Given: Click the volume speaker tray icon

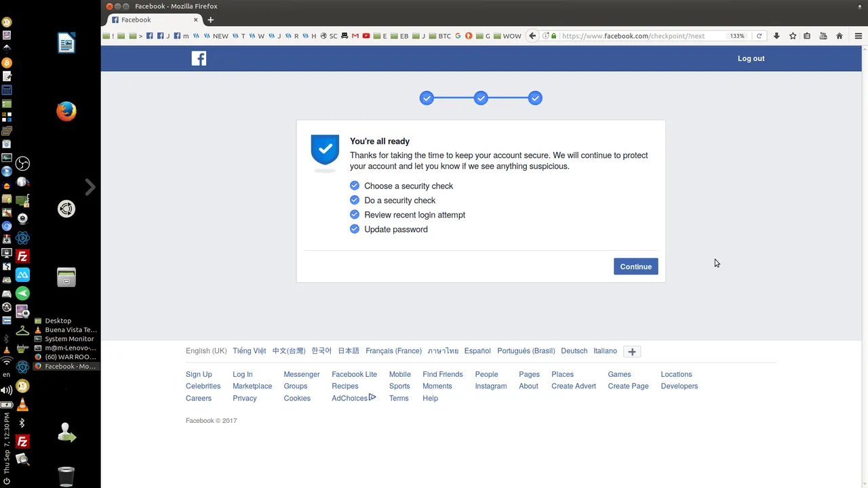Looking at the screenshot, I should [x=7, y=390].
